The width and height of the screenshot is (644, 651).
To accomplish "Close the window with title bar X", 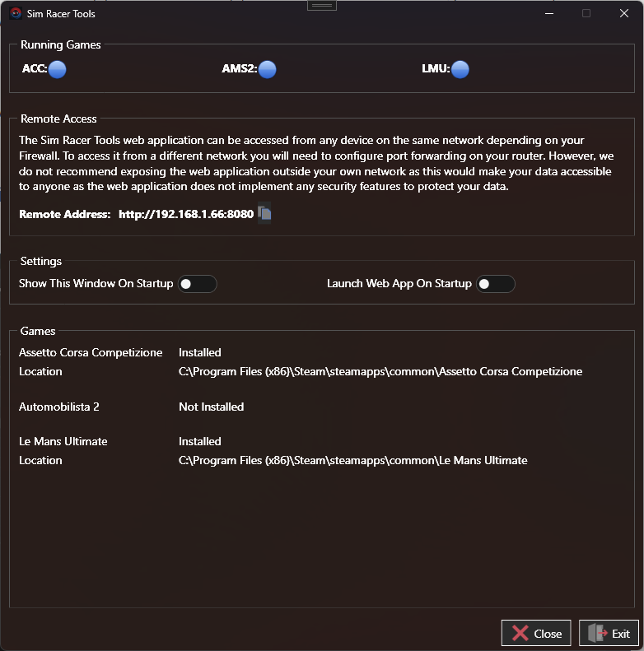I will (x=624, y=13).
